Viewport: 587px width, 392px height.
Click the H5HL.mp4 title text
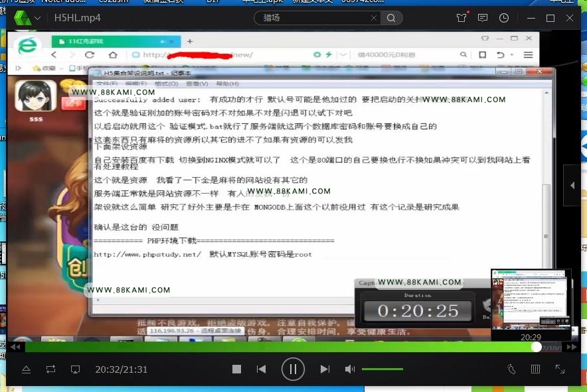point(78,18)
